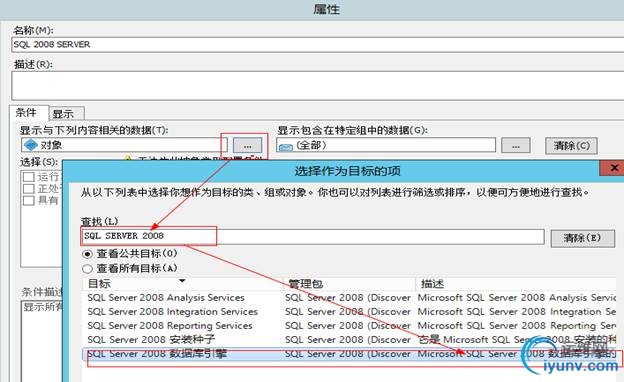Screen dimensions: 624x382
Task: Select SQL Server 2008 安装种子 row
Action: (350, 340)
